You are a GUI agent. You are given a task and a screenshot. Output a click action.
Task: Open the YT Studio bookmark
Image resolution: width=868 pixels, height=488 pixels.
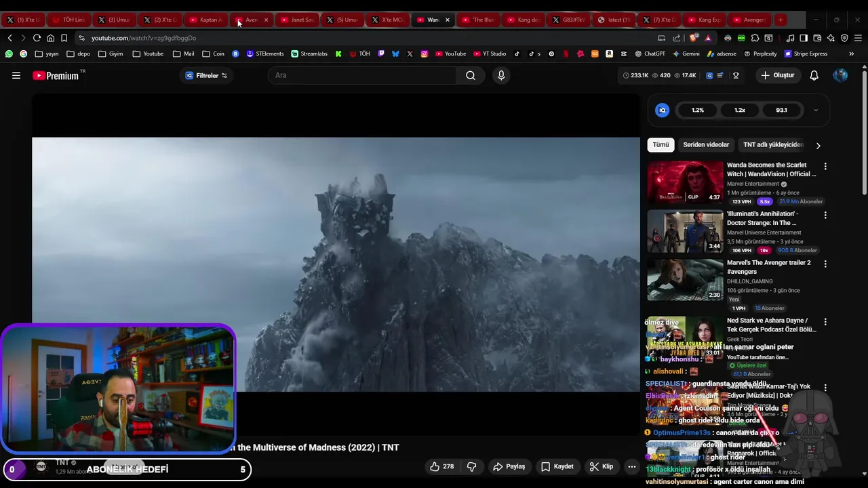(x=490, y=54)
